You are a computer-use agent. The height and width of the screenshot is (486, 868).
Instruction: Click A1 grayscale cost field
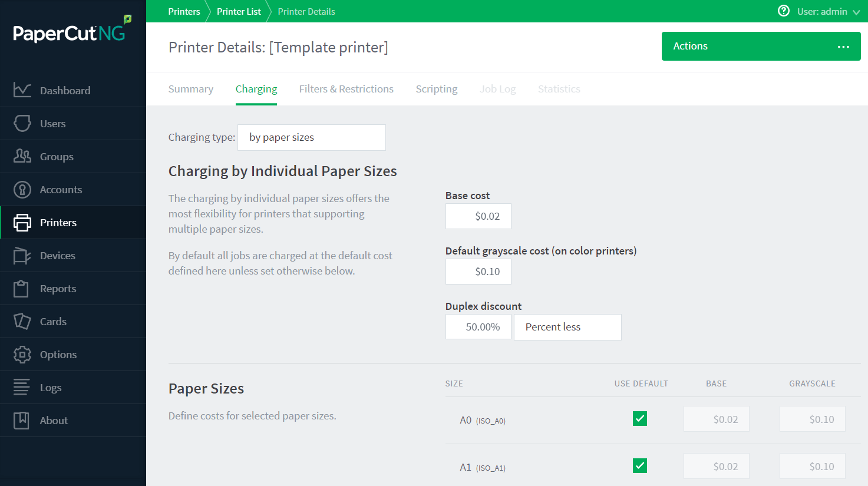813,466
